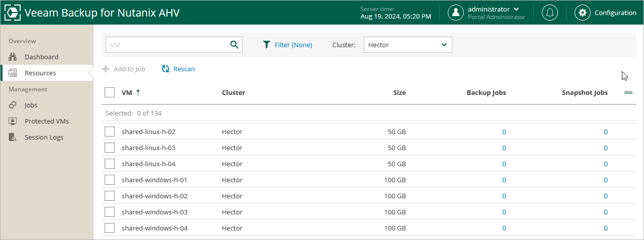
Task: Go to Dashboard in the sidebar
Action: (41, 57)
